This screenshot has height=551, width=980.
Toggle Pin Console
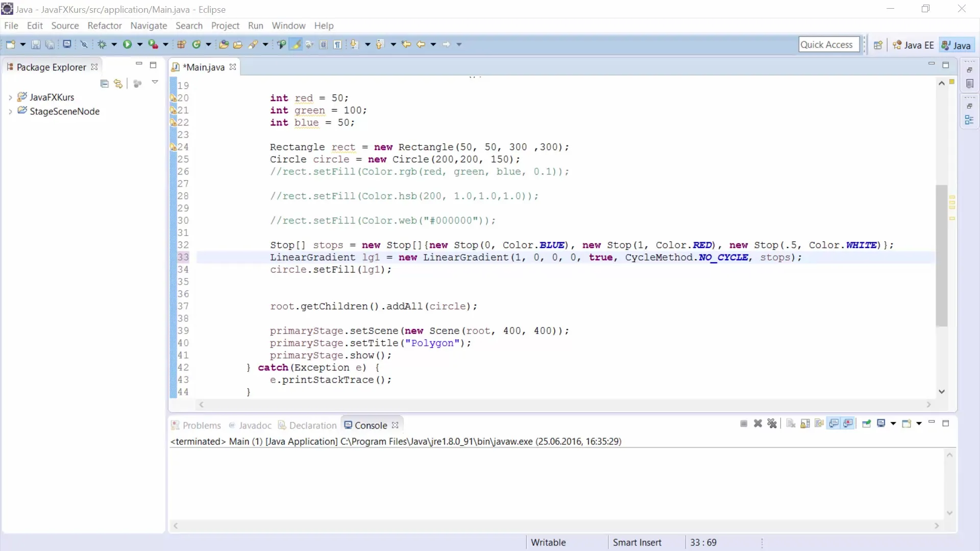click(x=866, y=424)
